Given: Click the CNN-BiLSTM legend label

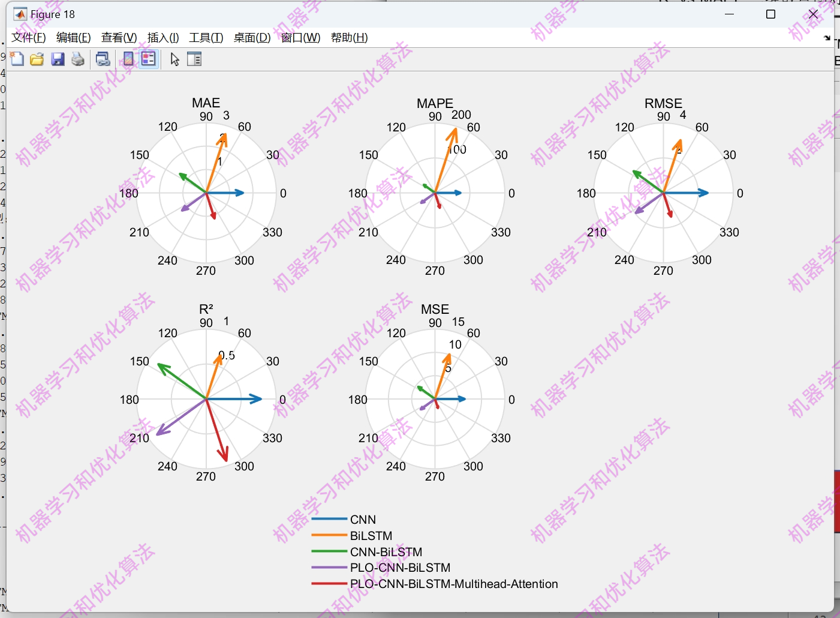Looking at the screenshot, I should pos(386,552).
